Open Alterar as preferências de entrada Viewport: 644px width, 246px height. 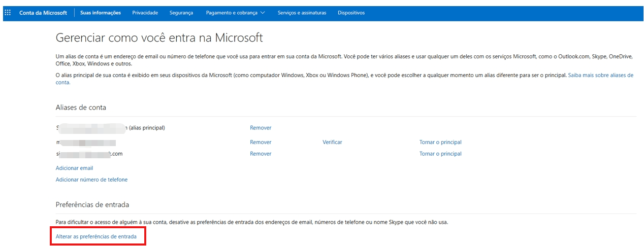pos(96,236)
